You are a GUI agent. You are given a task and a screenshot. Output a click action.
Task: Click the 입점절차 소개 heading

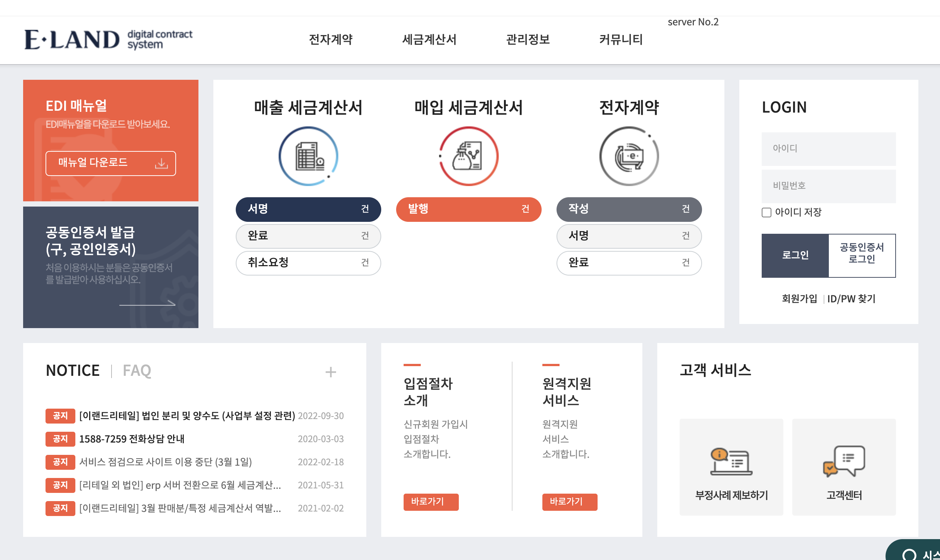[x=428, y=392]
